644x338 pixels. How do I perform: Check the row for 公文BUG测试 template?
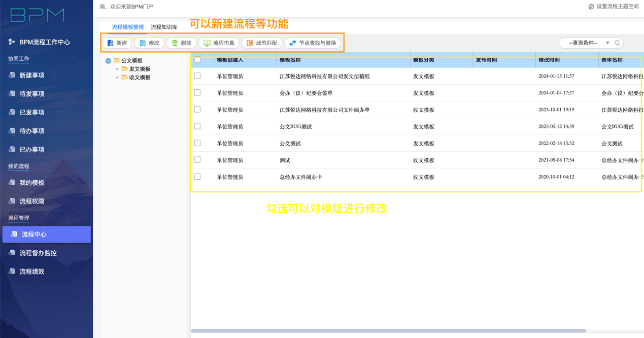pyautogui.click(x=197, y=126)
